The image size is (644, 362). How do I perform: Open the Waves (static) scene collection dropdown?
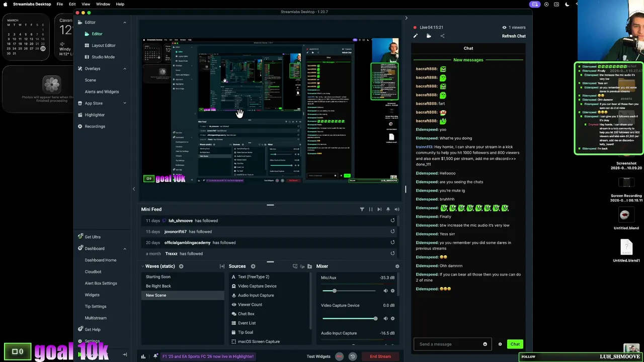pyautogui.click(x=158, y=266)
